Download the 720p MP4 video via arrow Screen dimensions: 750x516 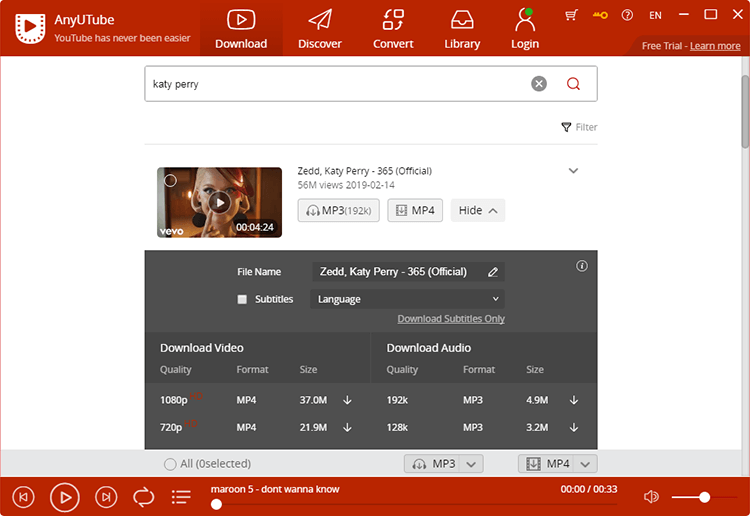point(348,427)
